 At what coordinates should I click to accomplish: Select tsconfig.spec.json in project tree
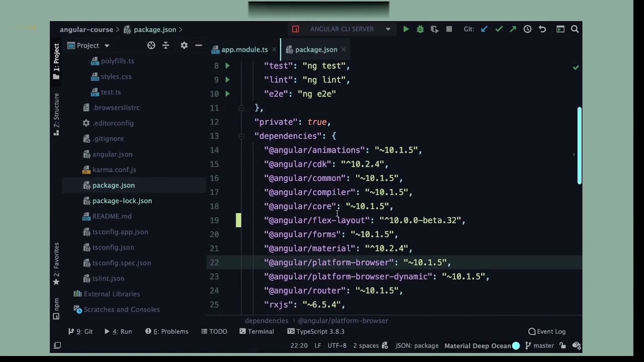click(x=122, y=262)
